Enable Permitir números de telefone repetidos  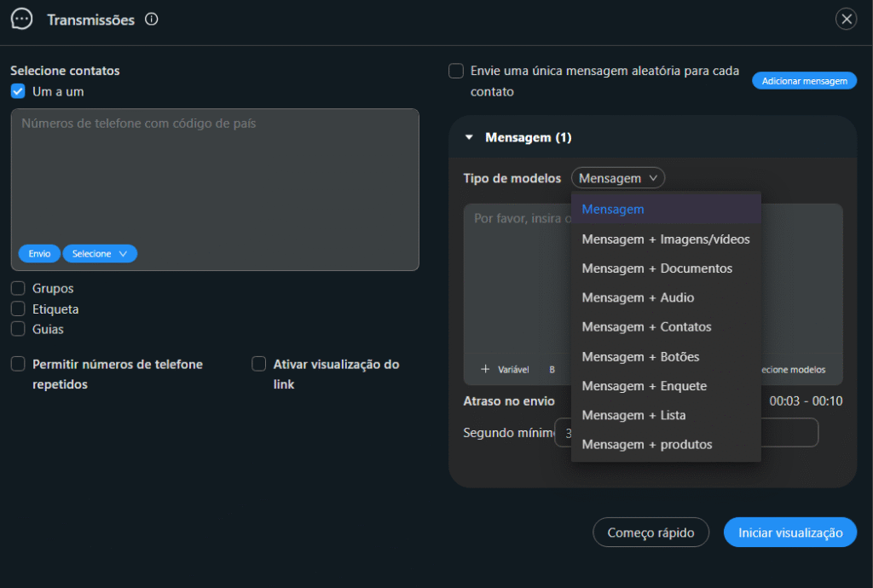[18, 365]
